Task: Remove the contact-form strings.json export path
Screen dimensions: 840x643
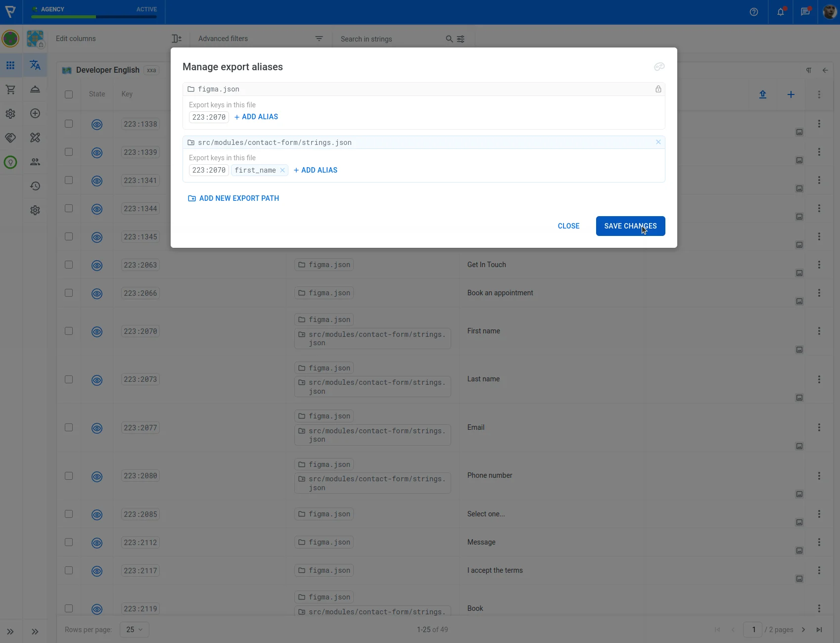Action: click(658, 142)
